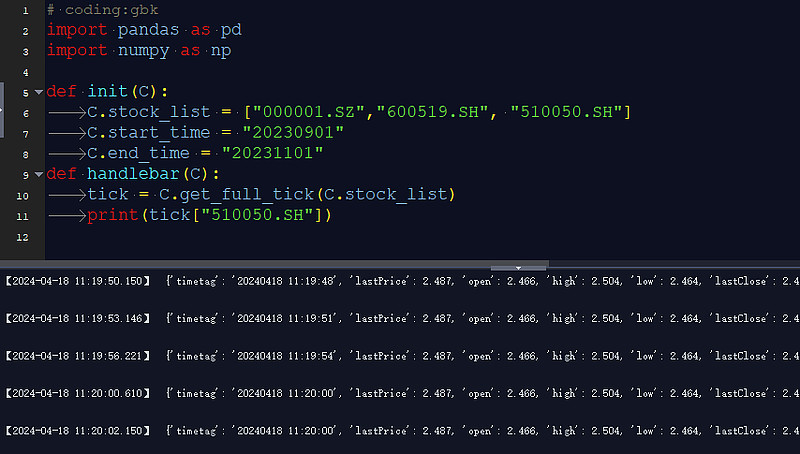This screenshot has height=454, width=800.
Task: Click line number 4 in the gutter
Action: coord(24,72)
